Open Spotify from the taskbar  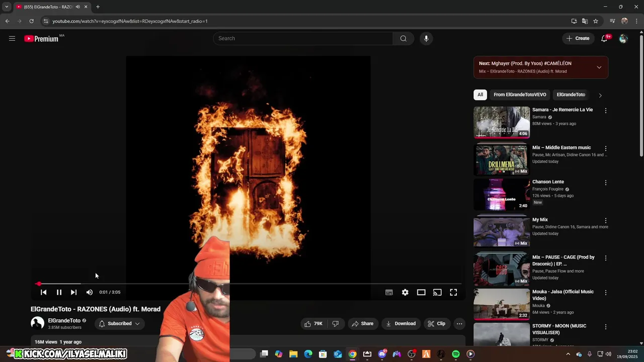click(456, 354)
